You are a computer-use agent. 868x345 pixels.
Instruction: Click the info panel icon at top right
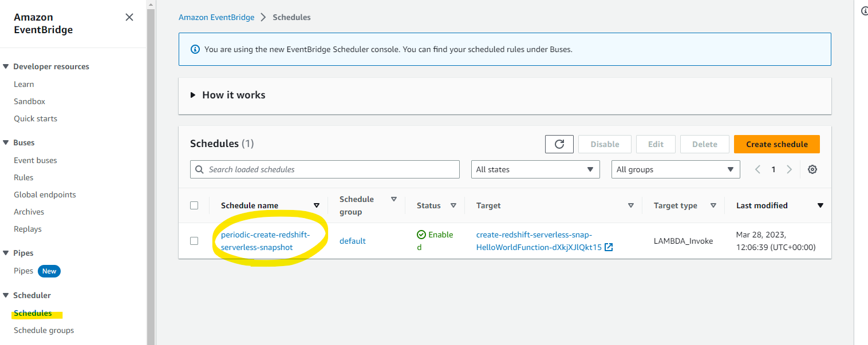[x=865, y=11]
